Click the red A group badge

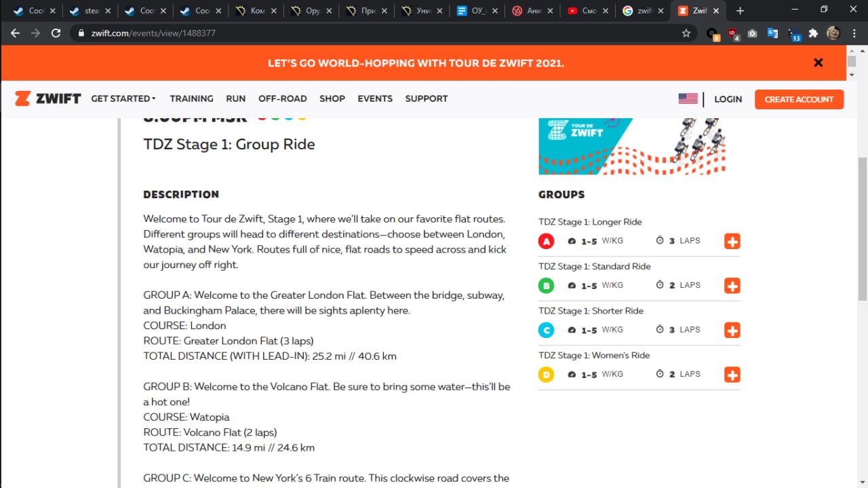point(547,241)
